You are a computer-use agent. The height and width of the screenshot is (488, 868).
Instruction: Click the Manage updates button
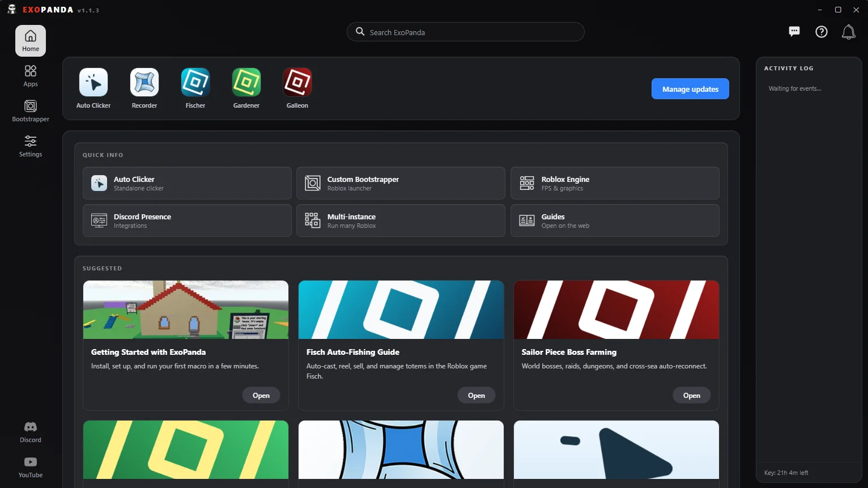(690, 89)
